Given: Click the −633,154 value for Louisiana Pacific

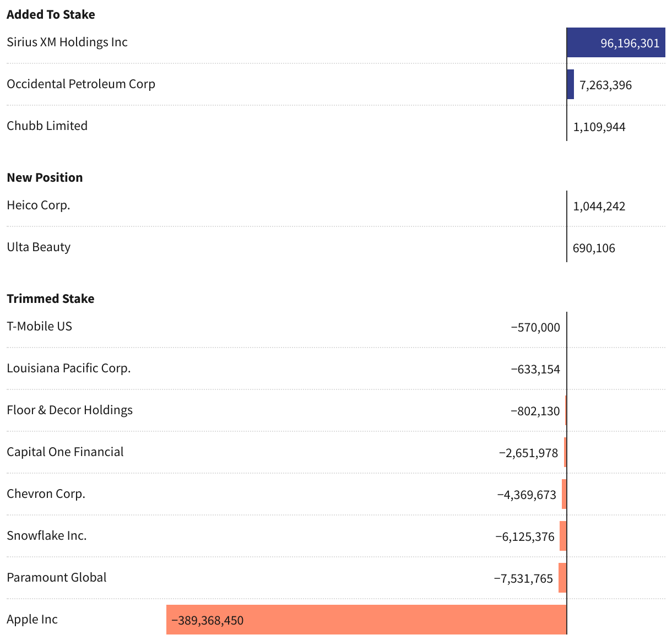Looking at the screenshot, I should click(x=535, y=370).
